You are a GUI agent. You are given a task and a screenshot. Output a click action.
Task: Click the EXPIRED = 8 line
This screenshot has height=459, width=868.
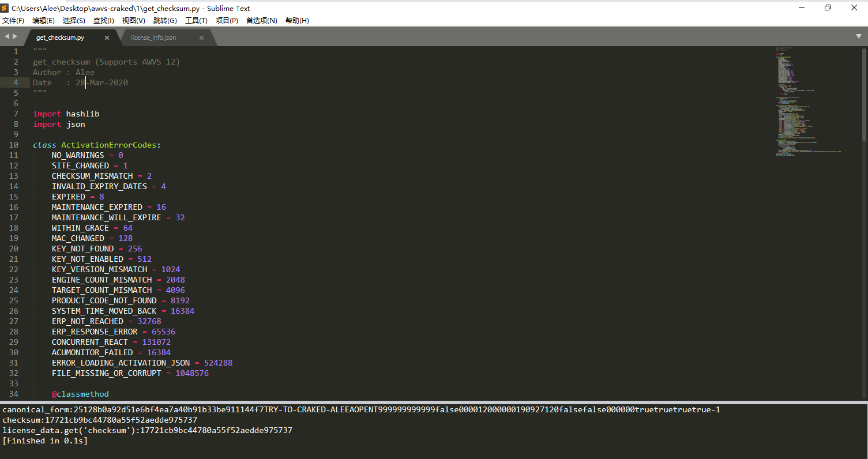[x=78, y=197]
